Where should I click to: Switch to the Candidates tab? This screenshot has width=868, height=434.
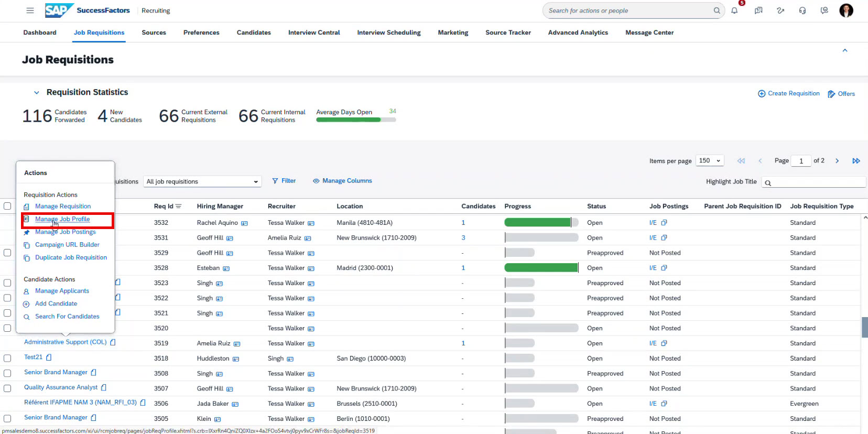(x=254, y=32)
